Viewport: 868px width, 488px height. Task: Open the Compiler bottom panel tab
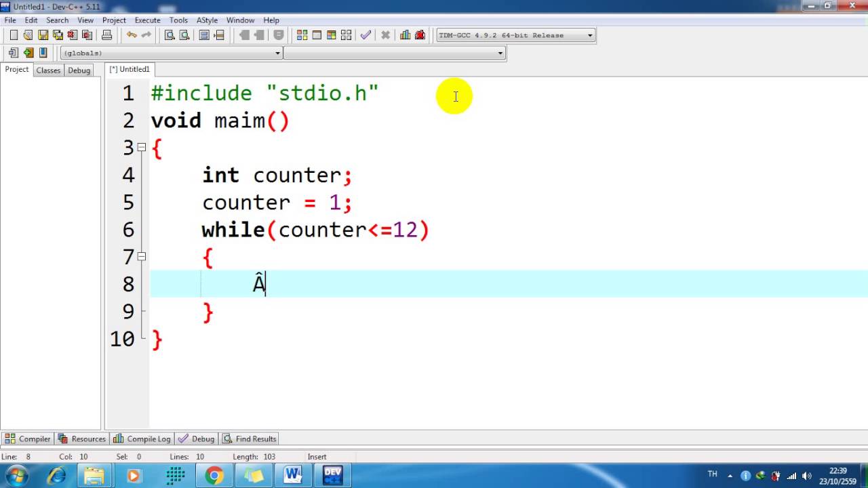(28, 439)
